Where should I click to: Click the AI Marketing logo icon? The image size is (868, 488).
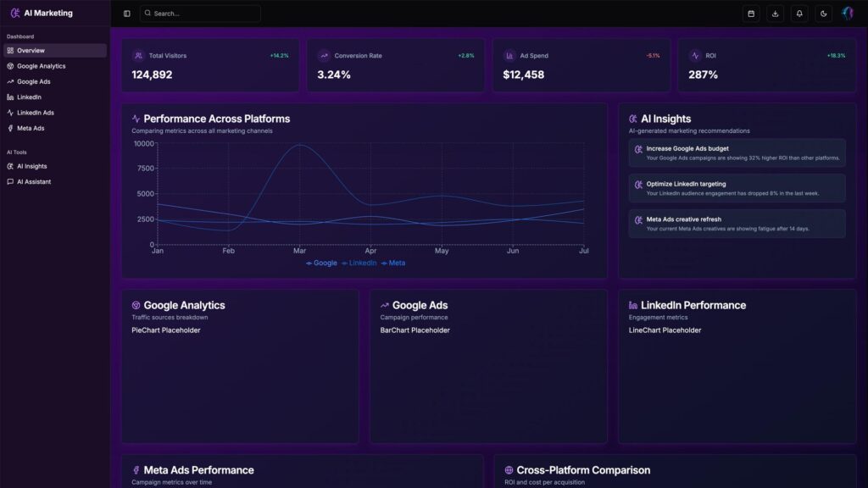[15, 13]
